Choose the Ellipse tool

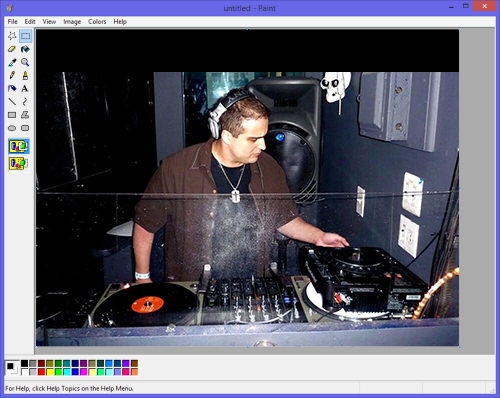coord(12,128)
